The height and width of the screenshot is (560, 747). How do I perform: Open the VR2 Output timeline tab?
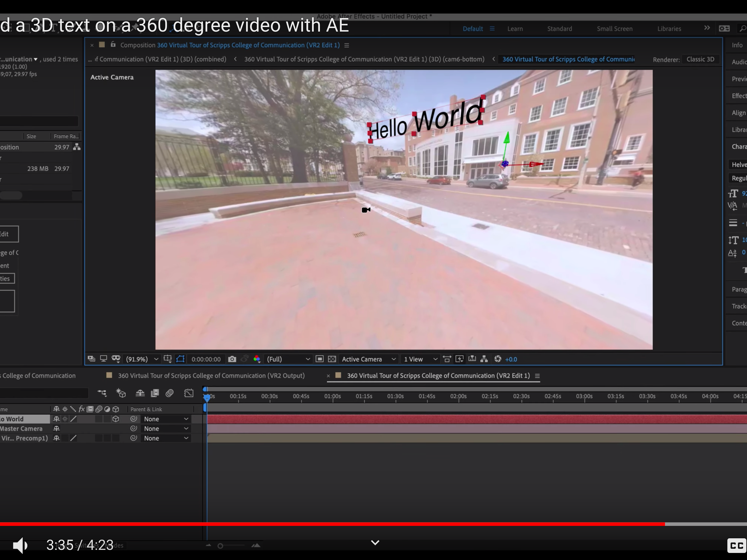(x=211, y=376)
